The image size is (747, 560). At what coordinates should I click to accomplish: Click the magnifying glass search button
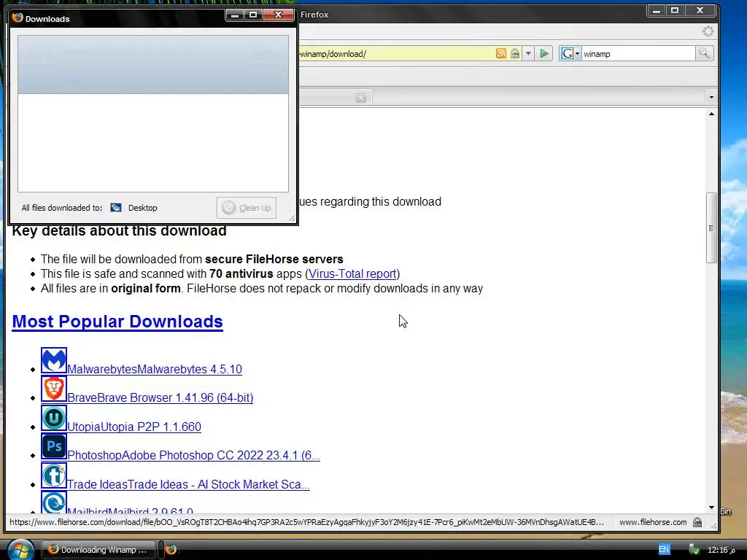(704, 54)
